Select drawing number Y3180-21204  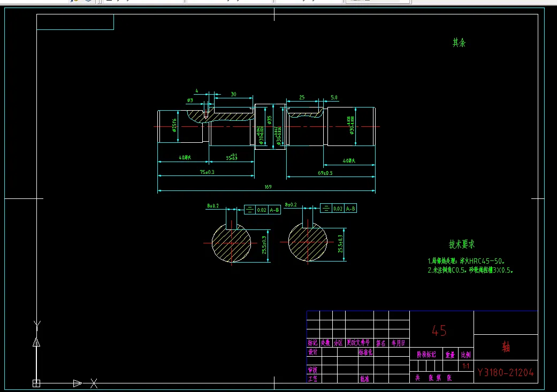506,372
